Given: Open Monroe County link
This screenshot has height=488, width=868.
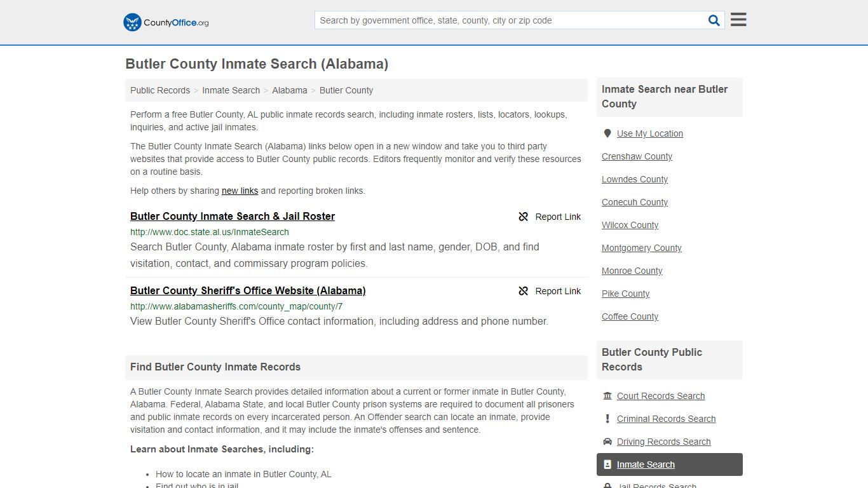Looking at the screenshot, I should 632,271.
